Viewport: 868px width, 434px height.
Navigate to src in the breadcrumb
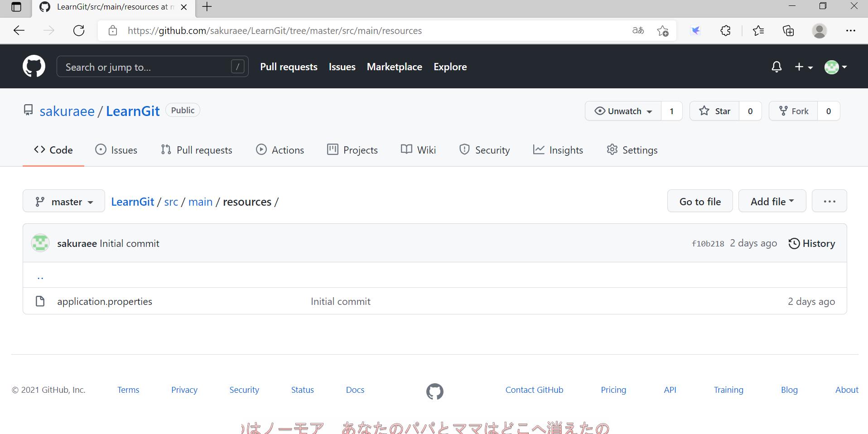[171, 202]
